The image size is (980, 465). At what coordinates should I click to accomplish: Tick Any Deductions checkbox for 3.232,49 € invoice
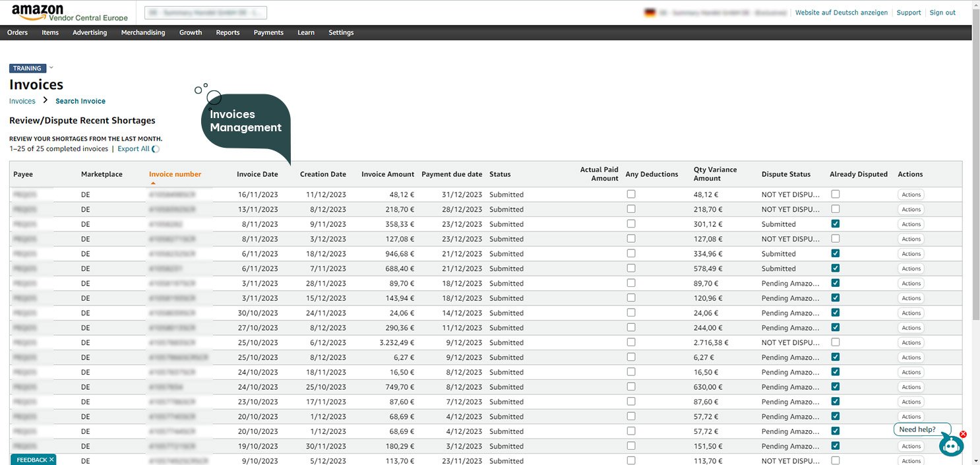click(631, 342)
